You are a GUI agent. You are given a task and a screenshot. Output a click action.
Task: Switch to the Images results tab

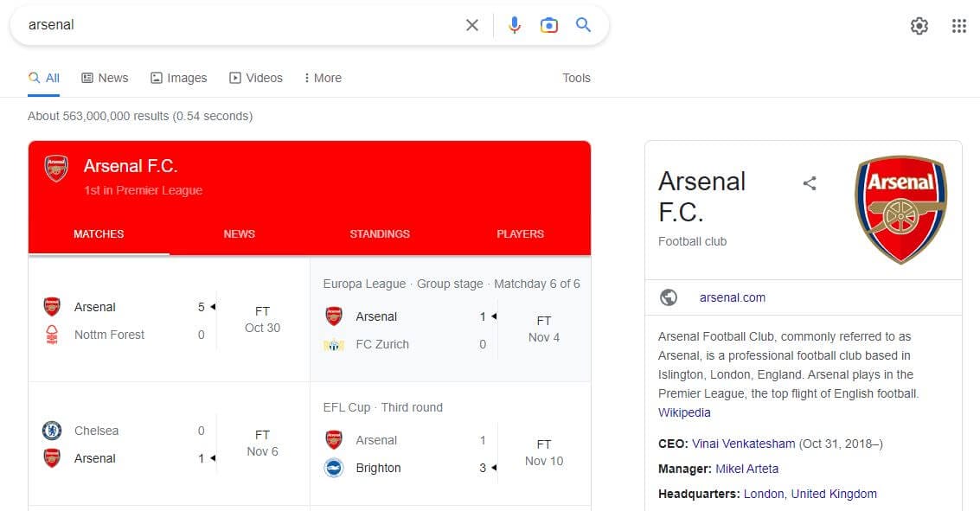click(179, 78)
